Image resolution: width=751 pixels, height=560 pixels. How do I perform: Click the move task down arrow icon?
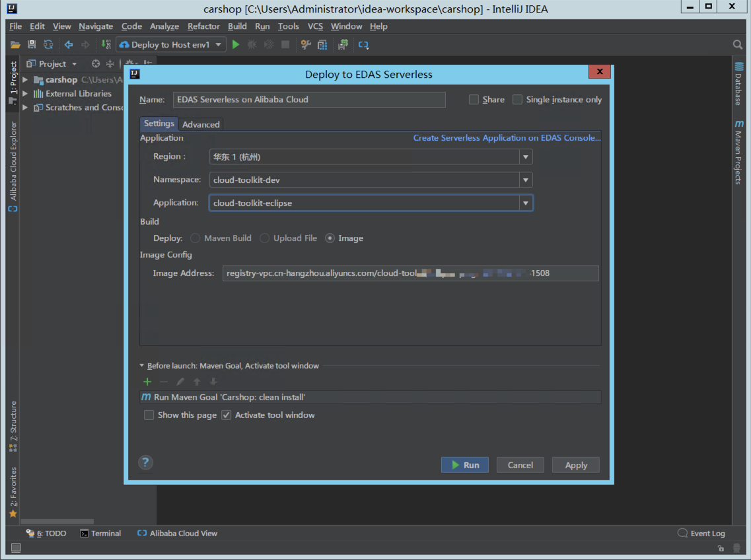tap(213, 382)
